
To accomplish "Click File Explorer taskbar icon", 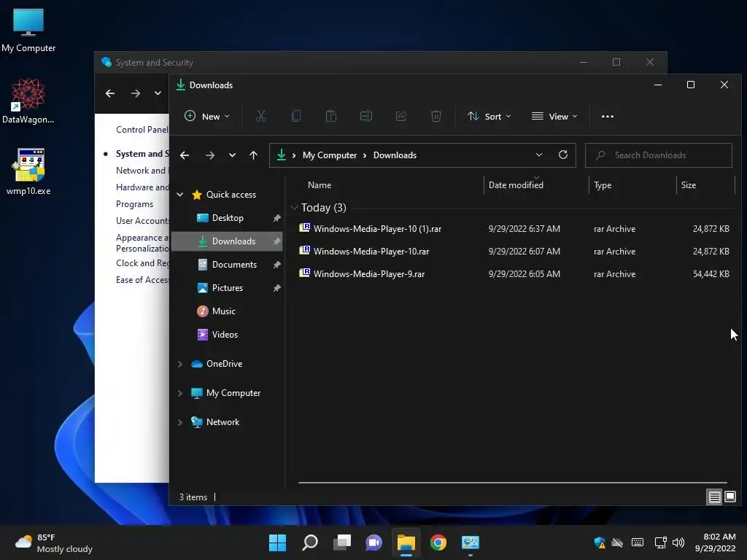I will [x=406, y=542].
